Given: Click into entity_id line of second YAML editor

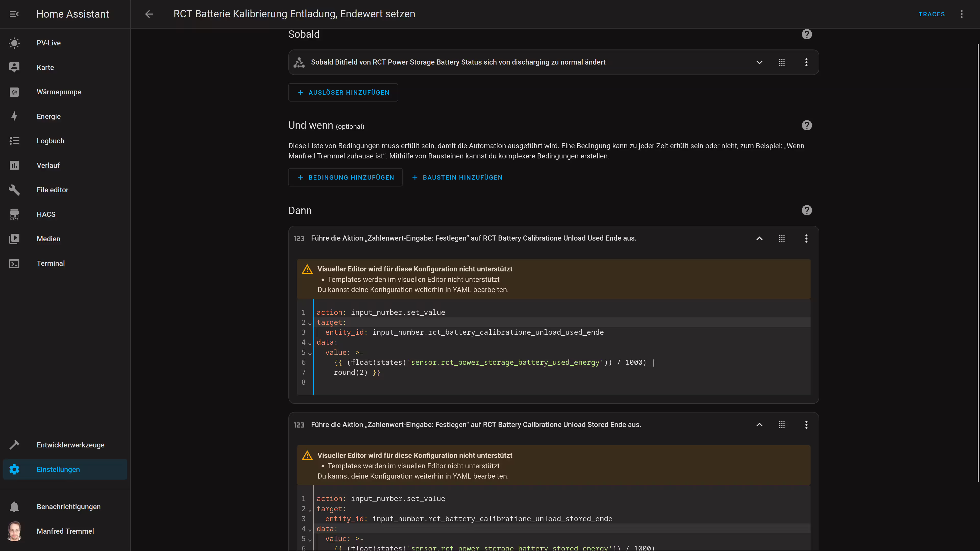Looking at the screenshot, I should point(562,519).
